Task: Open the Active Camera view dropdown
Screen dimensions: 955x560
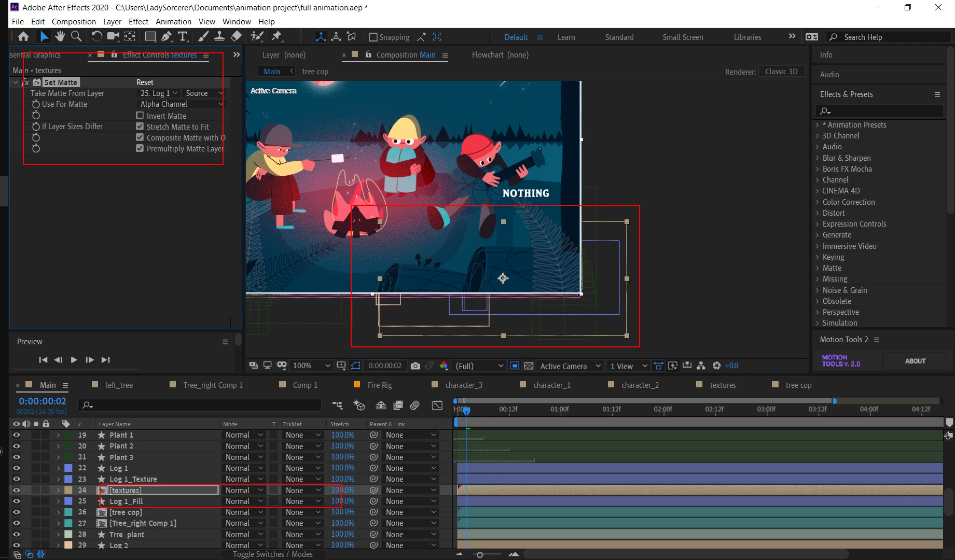Action: (570, 366)
